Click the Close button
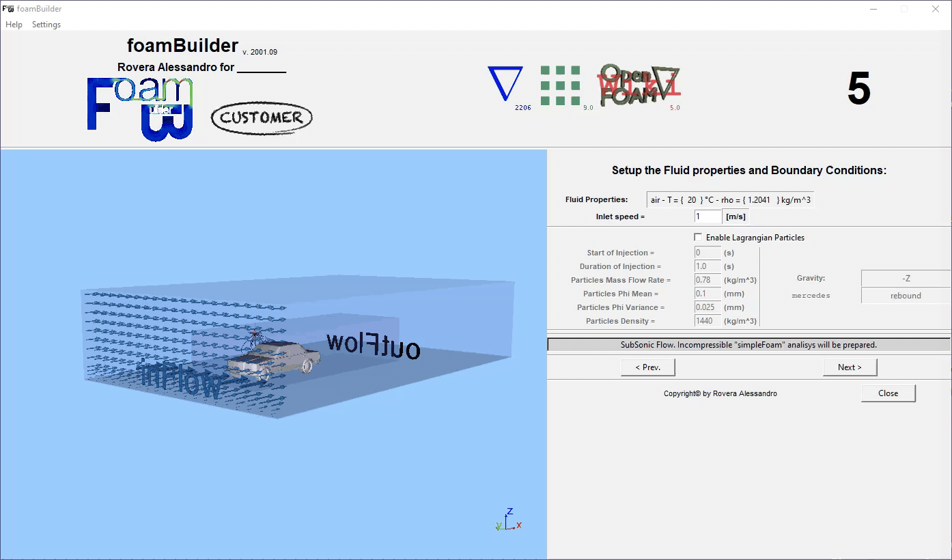This screenshot has height=560, width=952. (x=888, y=393)
